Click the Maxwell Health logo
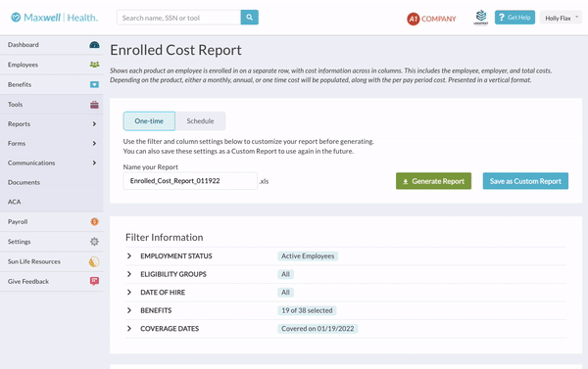 coord(54,18)
